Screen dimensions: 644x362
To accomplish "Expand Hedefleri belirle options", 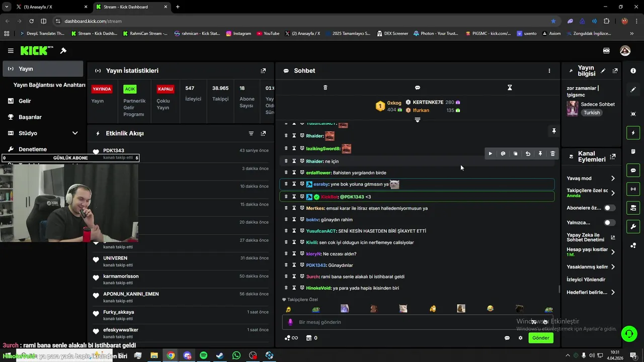I will (613, 292).
